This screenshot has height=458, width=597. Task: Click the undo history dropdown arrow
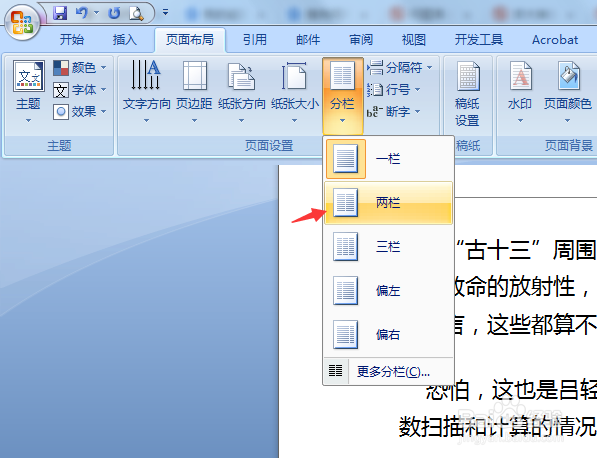pos(96,13)
